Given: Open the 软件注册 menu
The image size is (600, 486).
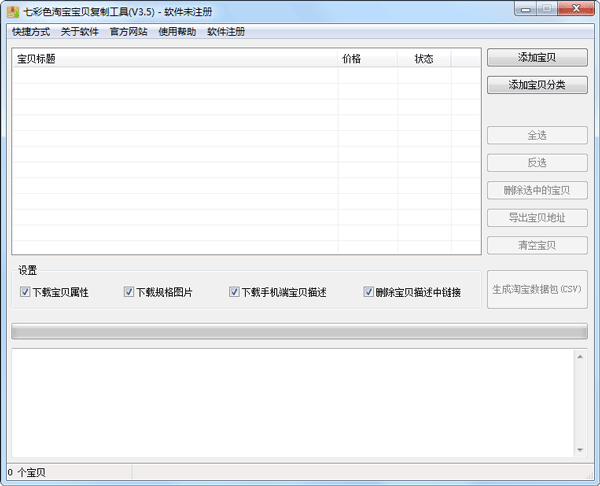Looking at the screenshot, I should click(x=226, y=32).
